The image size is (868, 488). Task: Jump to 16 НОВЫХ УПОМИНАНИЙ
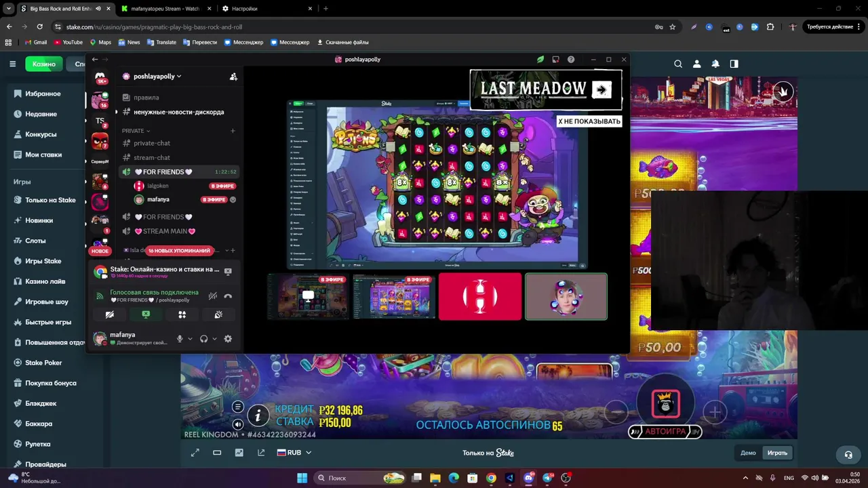tap(179, 251)
